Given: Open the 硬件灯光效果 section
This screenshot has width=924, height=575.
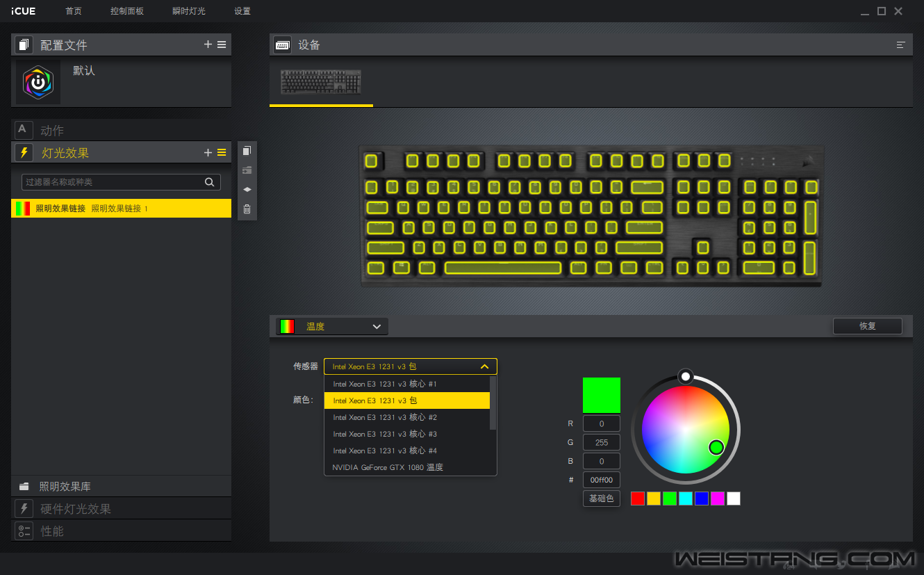Looking at the screenshot, I should [122, 508].
